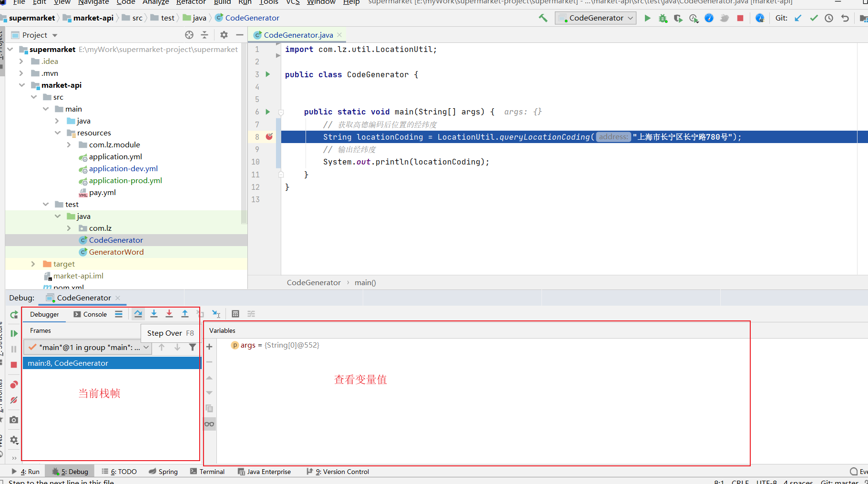The image size is (868, 484).
Task: Click main() breadcrumb below editor
Action: pyautogui.click(x=365, y=282)
